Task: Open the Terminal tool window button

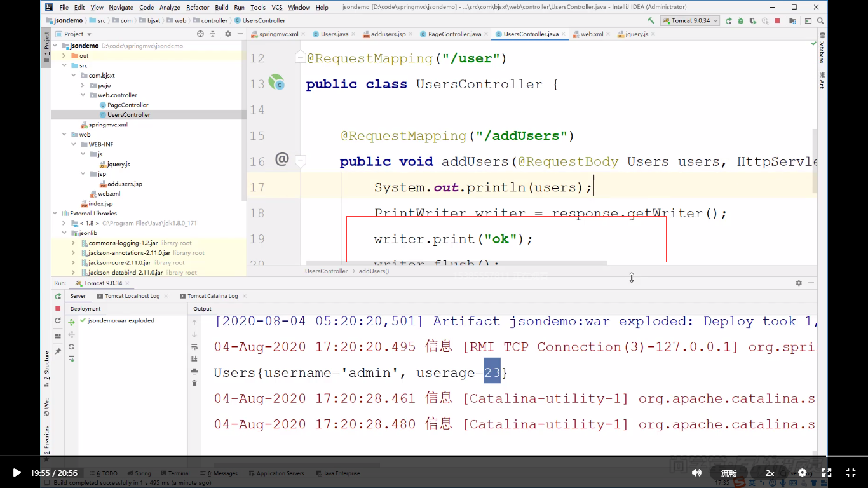Action: tap(175, 473)
